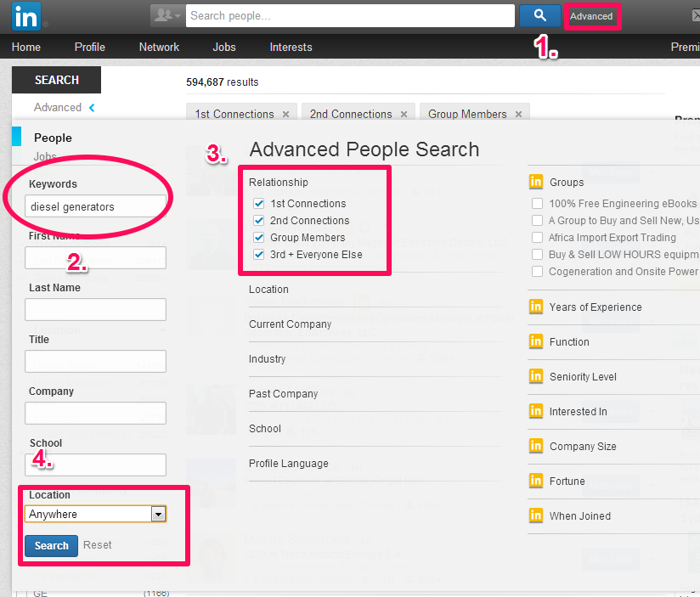
Task: Open the Years of Experience premium filter
Action: pyautogui.click(x=596, y=307)
